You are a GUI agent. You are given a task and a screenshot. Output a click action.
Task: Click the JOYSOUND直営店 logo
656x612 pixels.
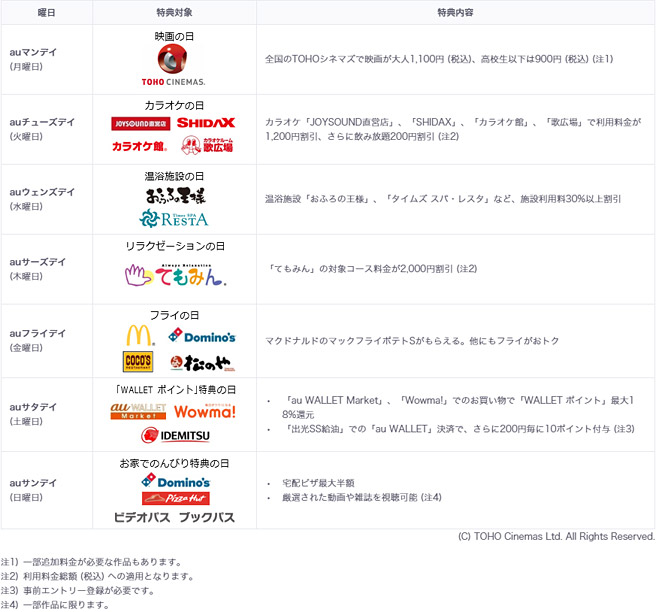pos(141,123)
